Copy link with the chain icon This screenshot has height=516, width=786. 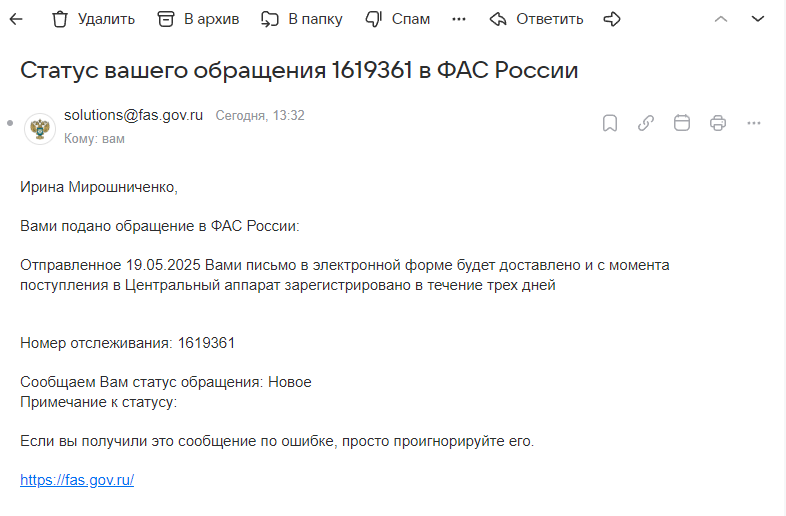click(646, 123)
